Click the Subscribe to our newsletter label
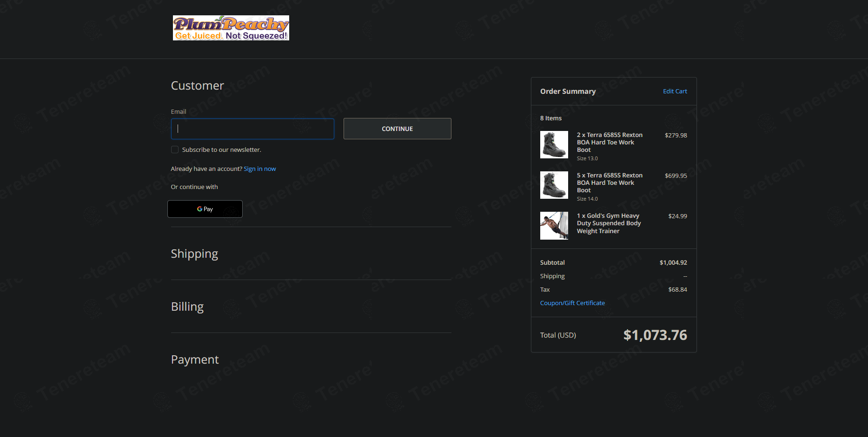The width and height of the screenshot is (868, 437). click(222, 150)
